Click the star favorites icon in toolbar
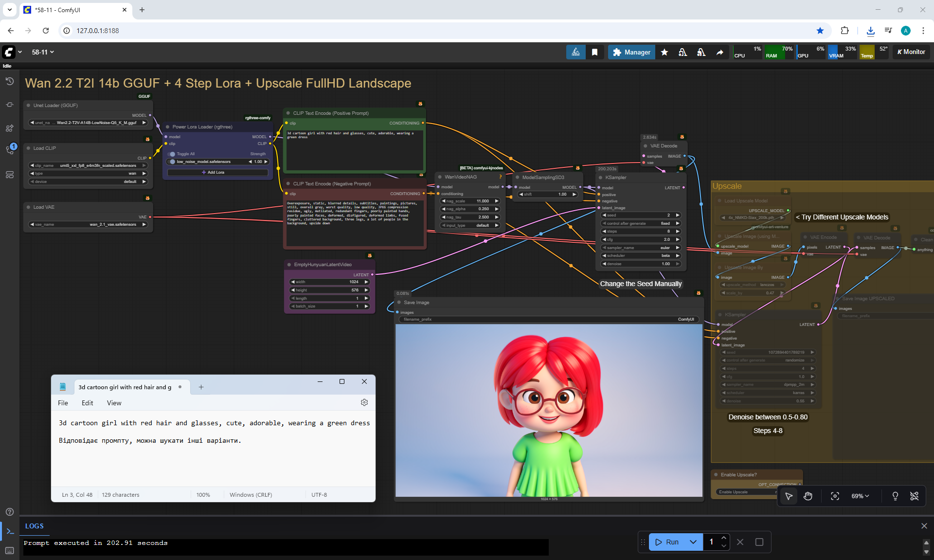Image resolution: width=934 pixels, height=560 pixels. 665,52
